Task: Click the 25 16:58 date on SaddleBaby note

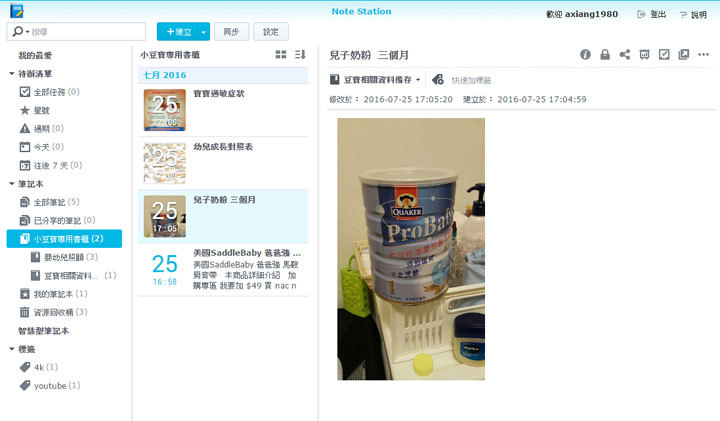Action: (x=165, y=269)
